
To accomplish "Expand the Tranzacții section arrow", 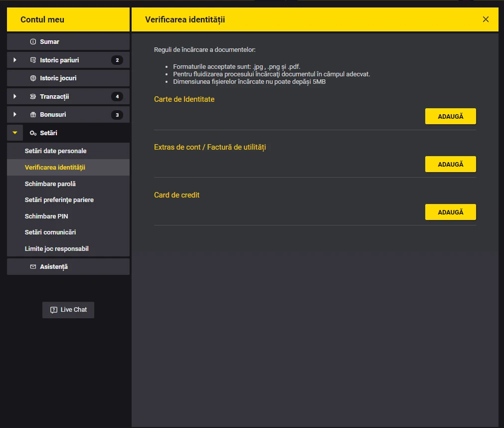I will point(15,97).
